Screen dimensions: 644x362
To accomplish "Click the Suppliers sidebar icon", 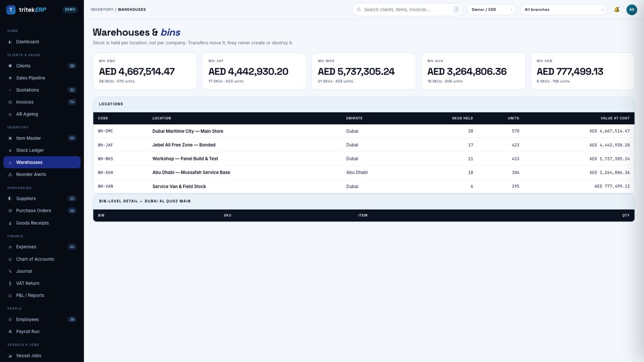I will [10, 198].
